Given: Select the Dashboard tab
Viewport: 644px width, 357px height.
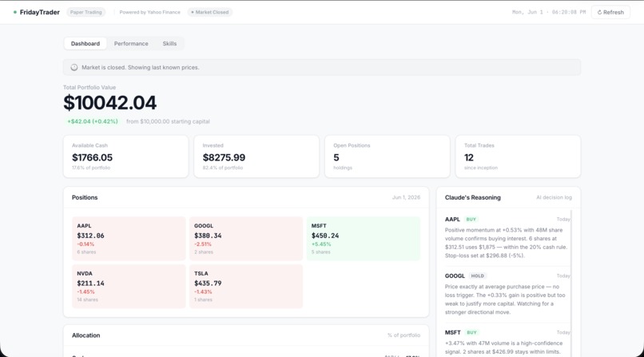Looking at the screenshot, I should pyautogui.click(x=85, y=43).
